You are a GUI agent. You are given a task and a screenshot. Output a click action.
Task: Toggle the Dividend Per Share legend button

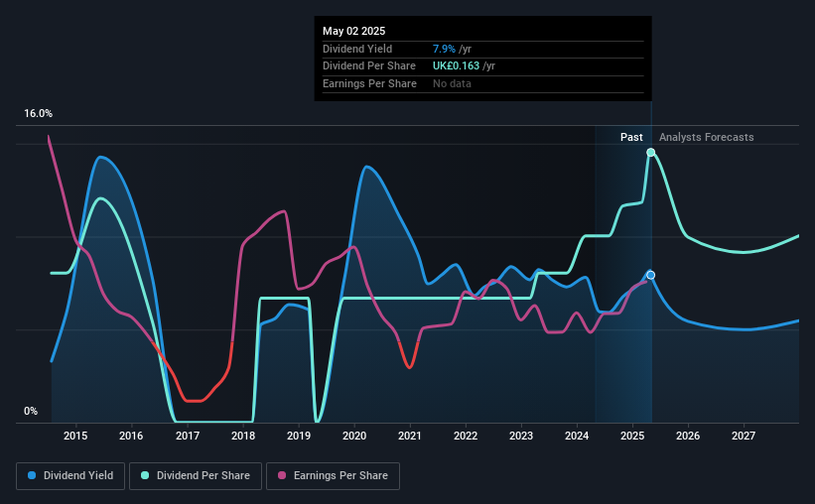coord(196,476)
